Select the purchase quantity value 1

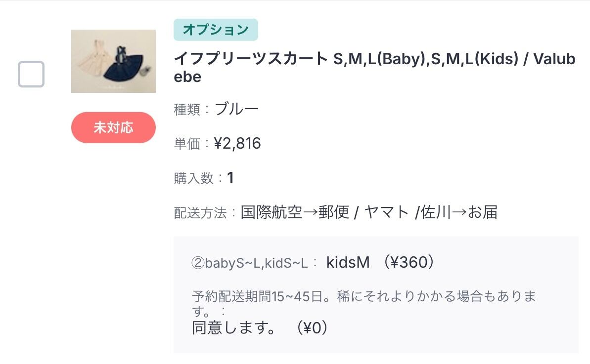coord(230,178)
